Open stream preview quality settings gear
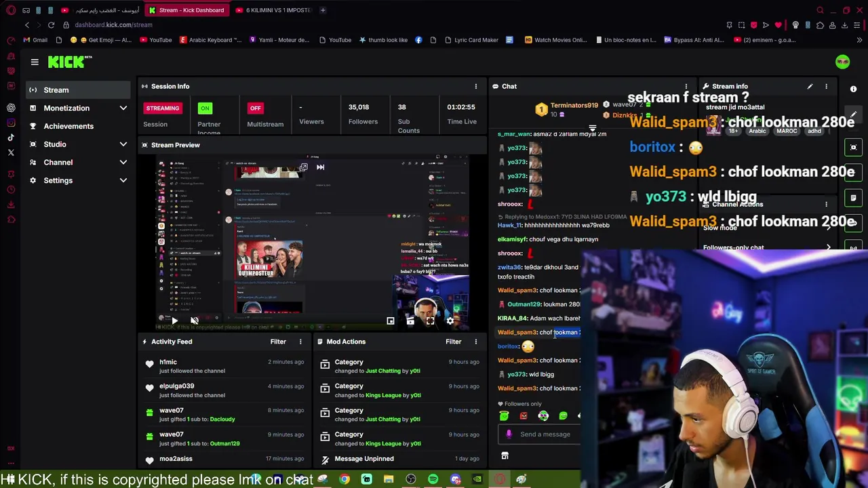Viewport: 868px width, 488px height. (450, 321)
